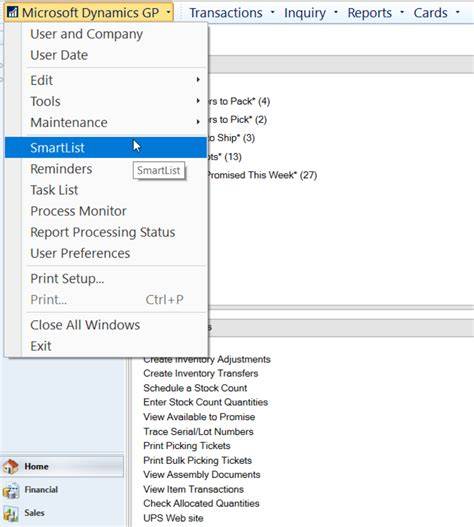Open the Create Inventory Adjustments link
474x527 pixels.
[207, 359]
